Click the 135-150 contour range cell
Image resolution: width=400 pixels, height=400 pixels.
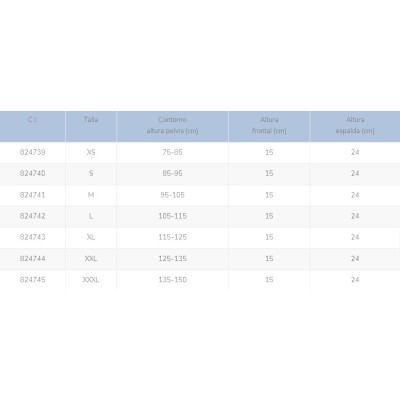pos(172,280)
